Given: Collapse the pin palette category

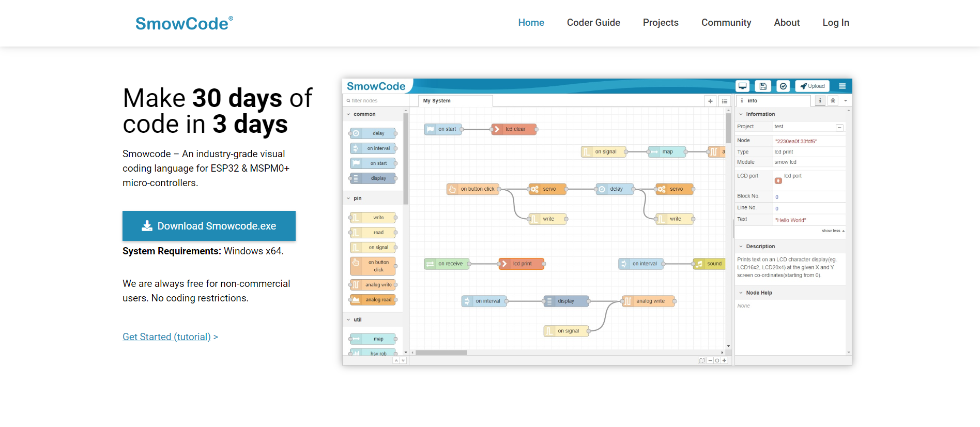Looking at the screenshot, I should [x=373, y=199].
